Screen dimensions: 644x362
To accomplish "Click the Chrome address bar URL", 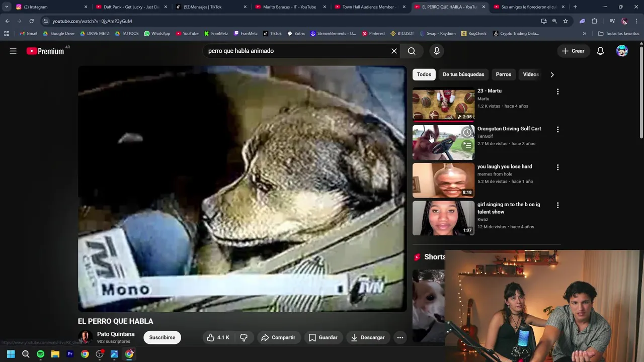I will (x=92, y=21).
